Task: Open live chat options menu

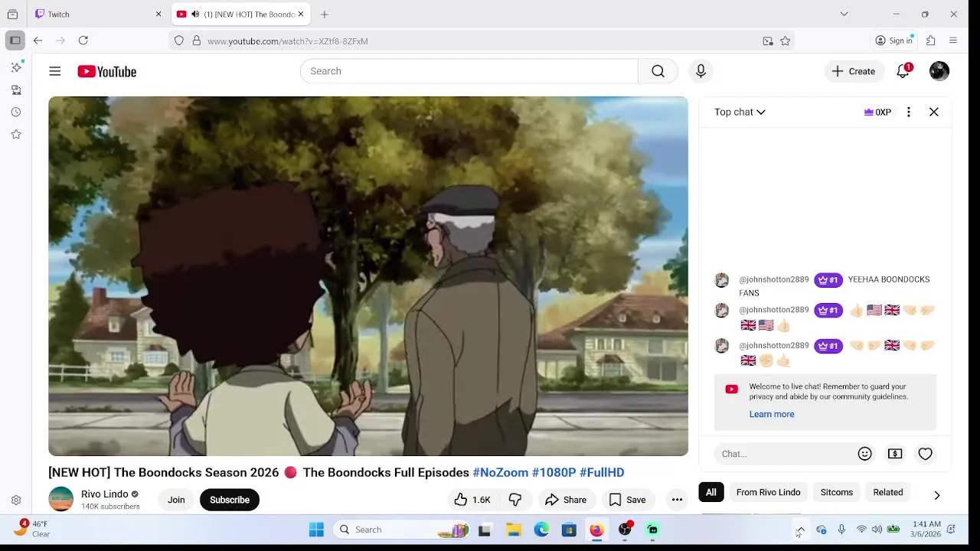Action: [x=909, y=112]
